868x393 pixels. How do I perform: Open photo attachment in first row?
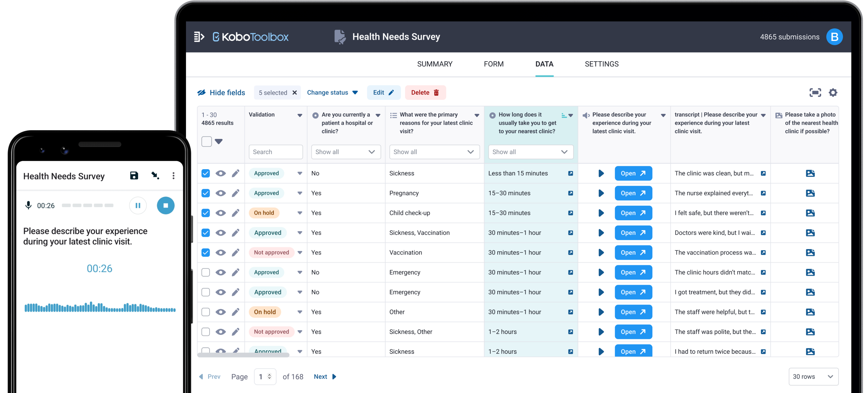pos(810,174)
